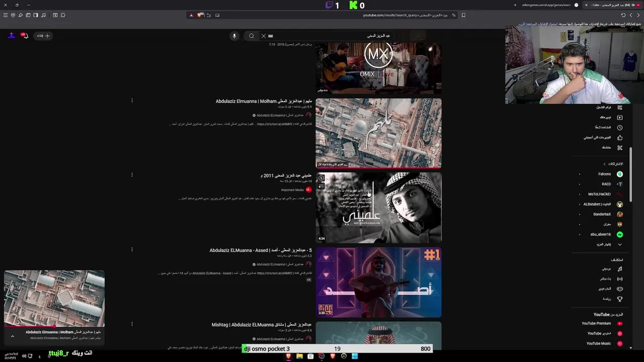
Task: Bookmark this page from the address bar
Action: pos(463,15)
